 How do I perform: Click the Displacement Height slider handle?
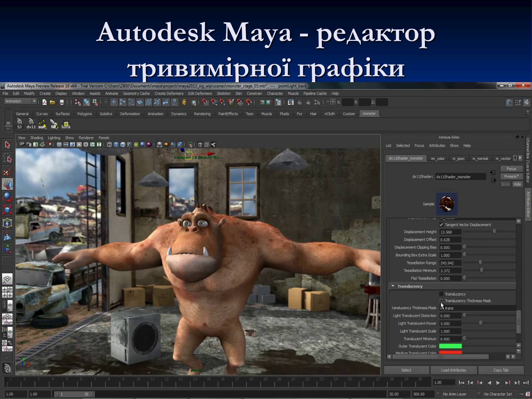tap(494, 231)
